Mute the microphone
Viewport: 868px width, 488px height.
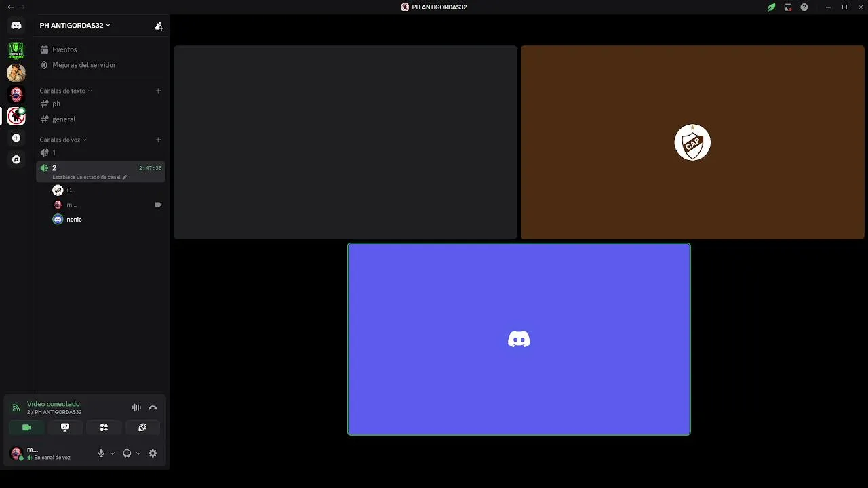point(101,453)
